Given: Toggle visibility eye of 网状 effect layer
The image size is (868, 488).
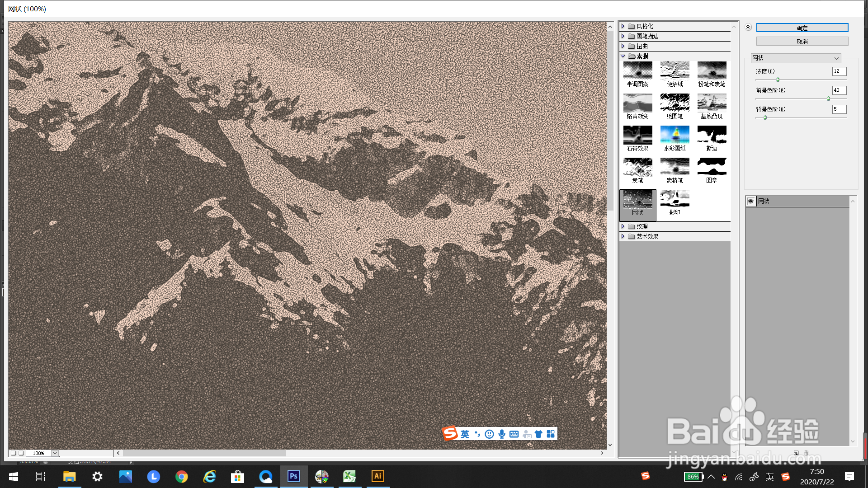Looking at the screenshot, I should point(751,202).
